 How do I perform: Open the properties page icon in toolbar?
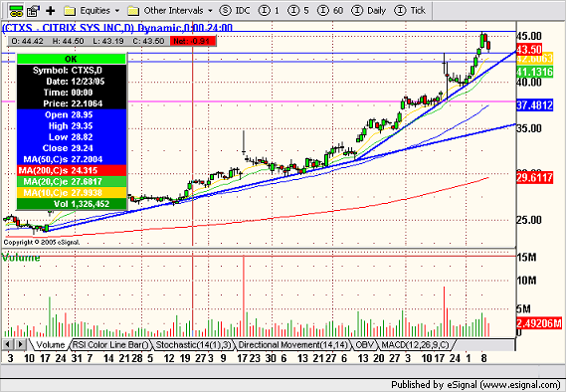[34, 11]
